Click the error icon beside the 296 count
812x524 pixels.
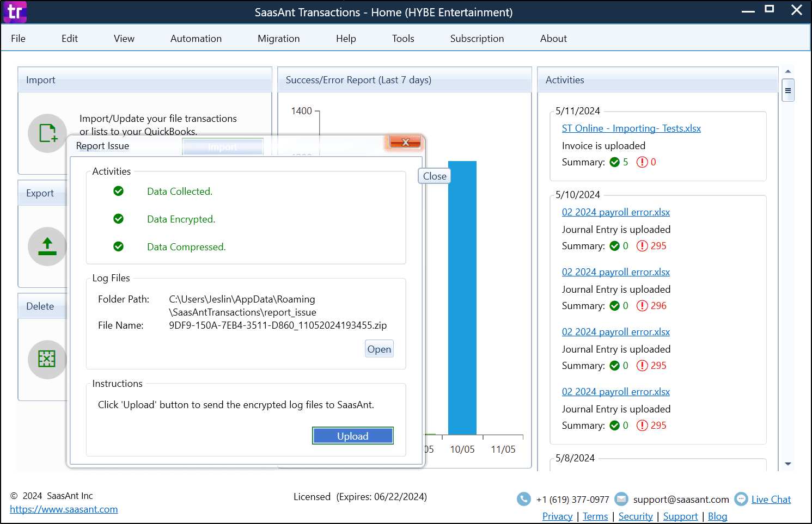[643, 306]
